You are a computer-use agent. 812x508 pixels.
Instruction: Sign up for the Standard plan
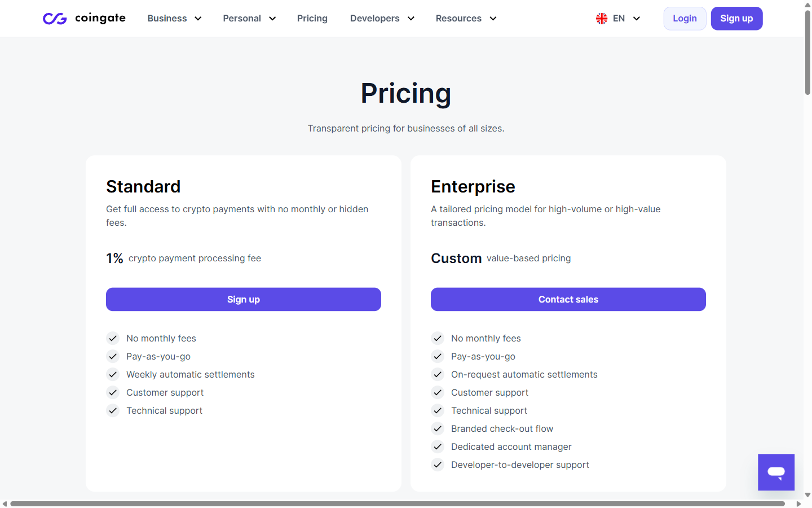coord(244,299)
